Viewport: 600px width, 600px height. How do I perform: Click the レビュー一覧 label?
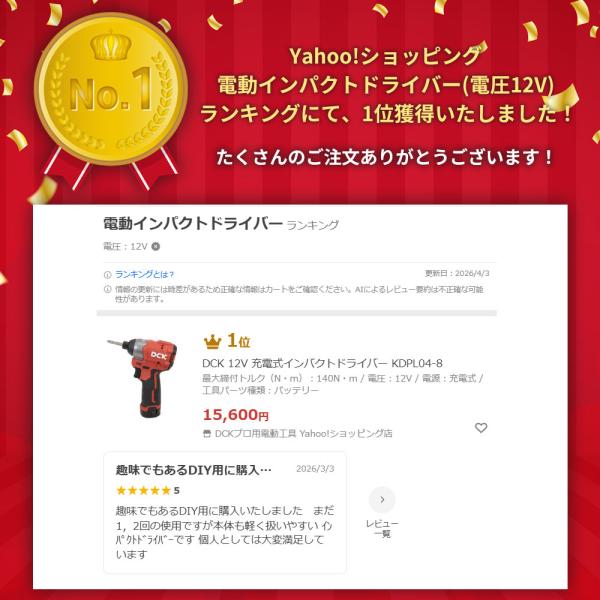tap(382, 528)
